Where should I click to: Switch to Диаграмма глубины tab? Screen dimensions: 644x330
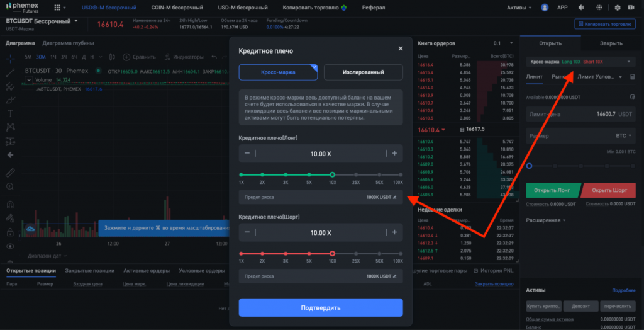click(x=68, y=43)
